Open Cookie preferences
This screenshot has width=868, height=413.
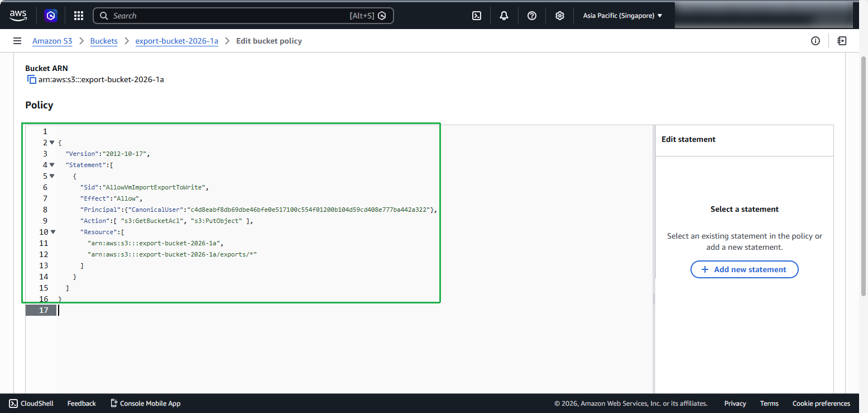821,403
